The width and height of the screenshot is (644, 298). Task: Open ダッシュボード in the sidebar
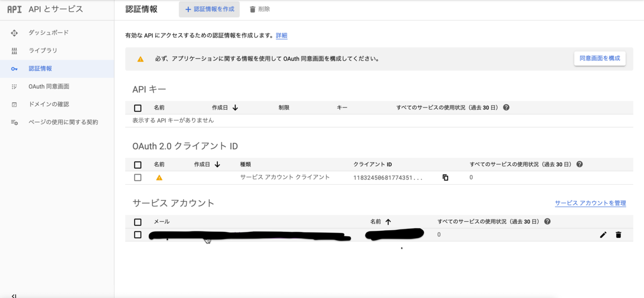click(48, 33)
